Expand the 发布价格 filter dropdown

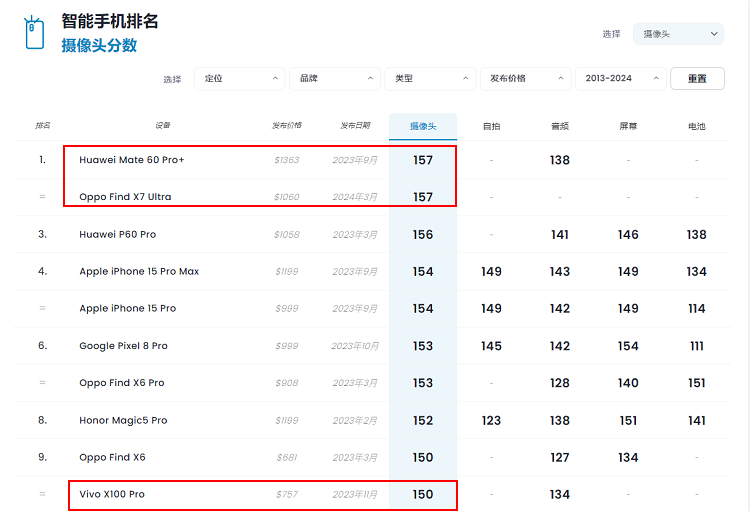coord(525,78)
